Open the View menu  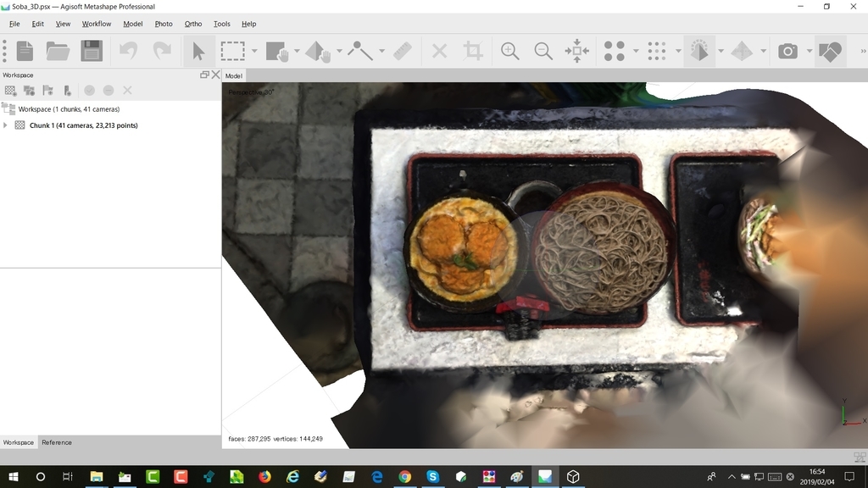(x=63, y=24)
